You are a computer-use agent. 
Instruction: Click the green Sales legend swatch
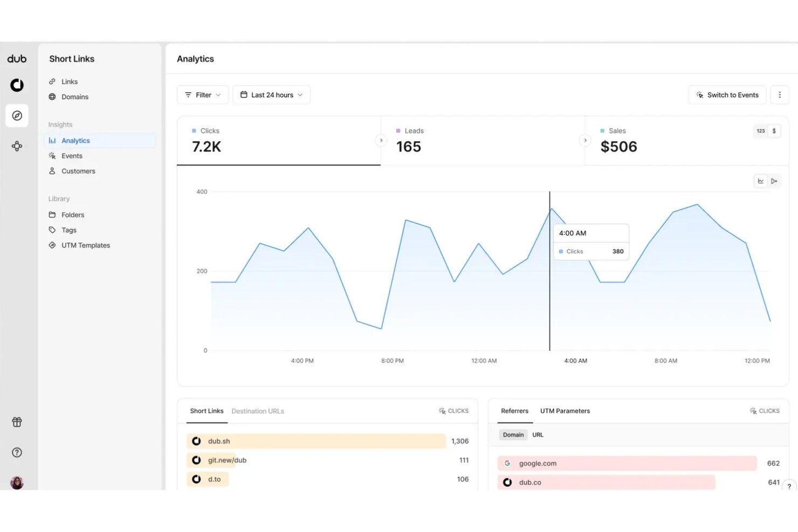click(x=602, y=131)
